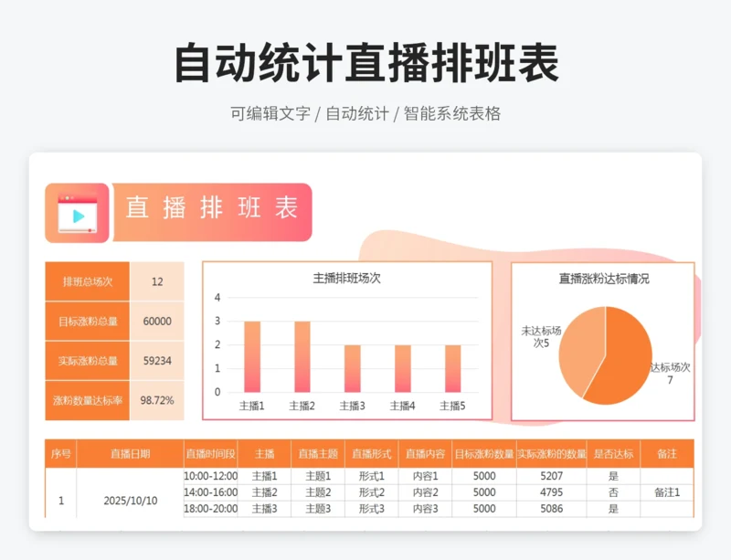
Task: Click the pie chart title 直播涨粉达标情况
Action: click(604, 279)
